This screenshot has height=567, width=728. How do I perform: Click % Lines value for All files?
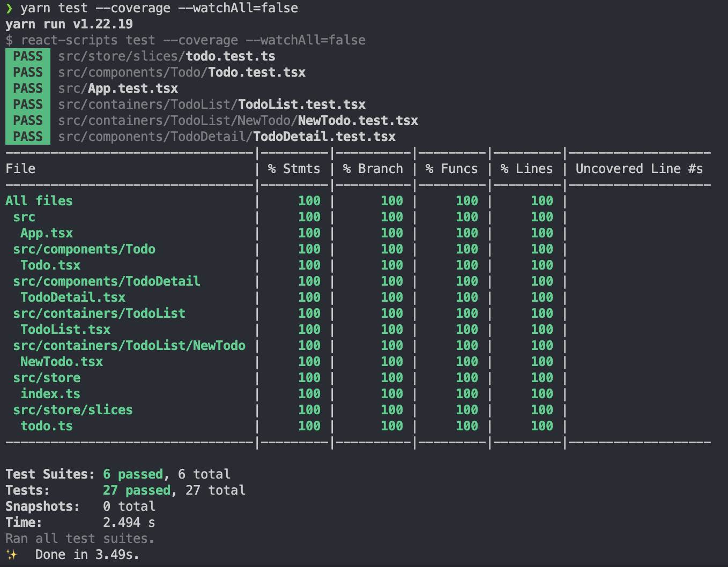pyautogui.click(x=542, y=201)
